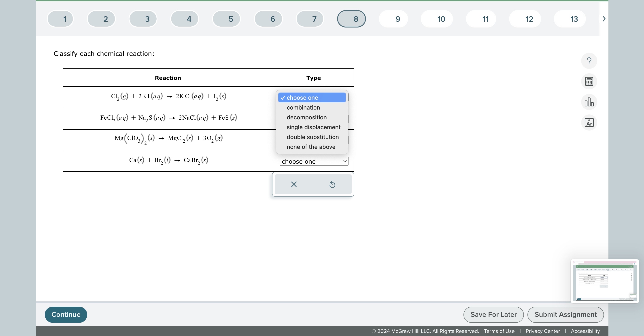Open the calculator tool

tap(589, 81)
